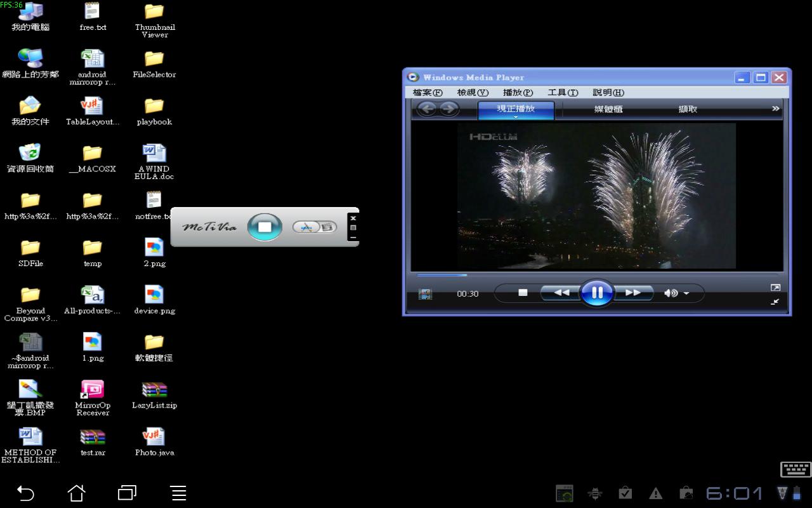812x508 pixels.
Task: Open the 說明(H) menu
Action: coord(608,93)
